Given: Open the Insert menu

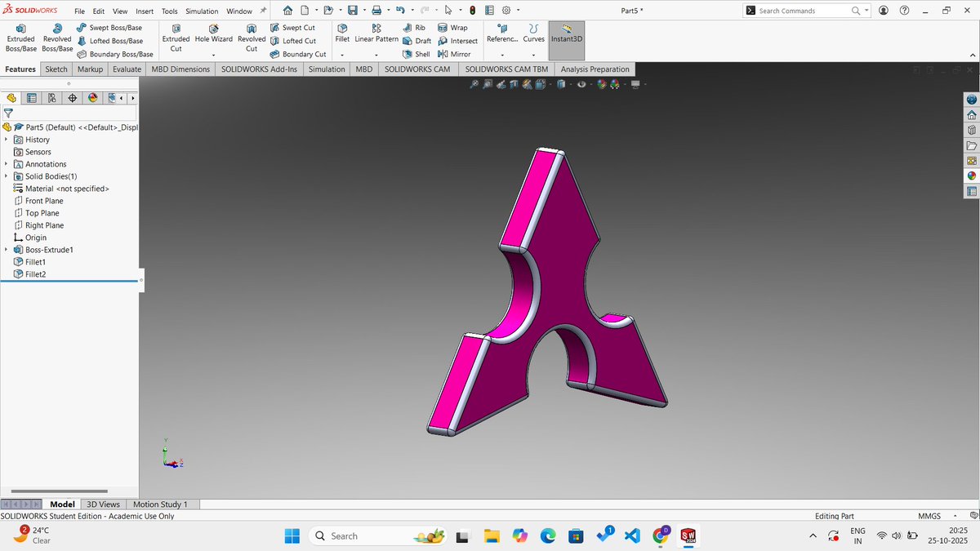Looking at the screenshot, I should [144, 11].
